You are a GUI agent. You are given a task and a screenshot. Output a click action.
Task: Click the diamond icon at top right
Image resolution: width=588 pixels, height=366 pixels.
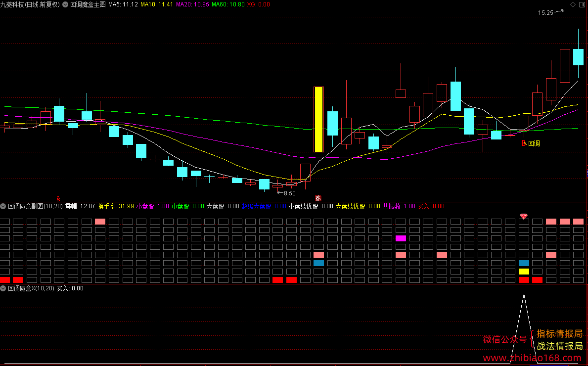tap(573, 4)
